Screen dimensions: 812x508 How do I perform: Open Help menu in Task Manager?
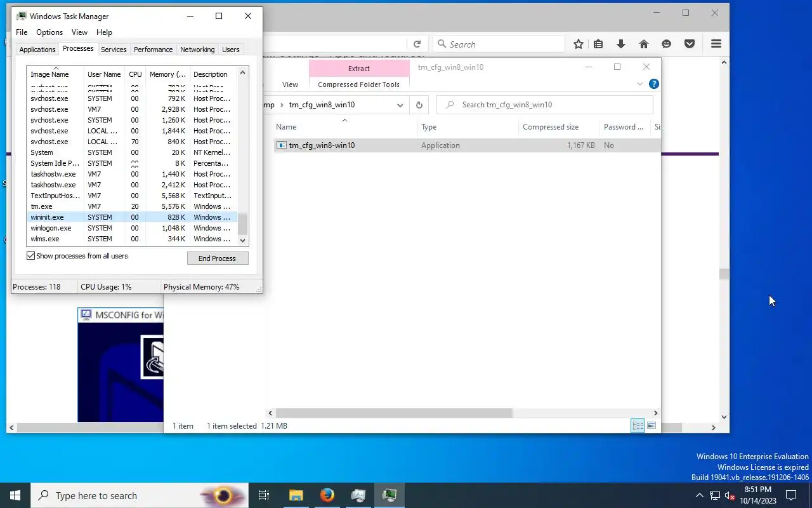point(104,32)
